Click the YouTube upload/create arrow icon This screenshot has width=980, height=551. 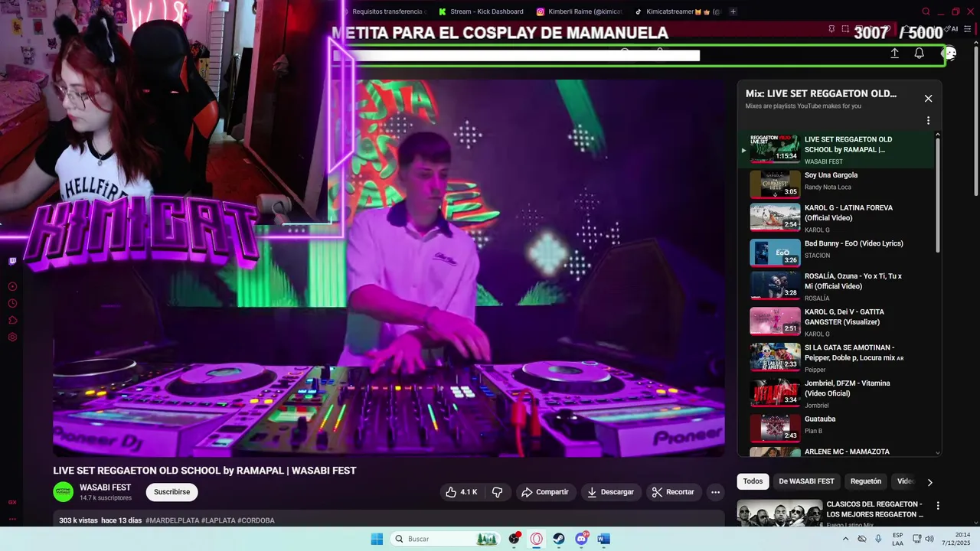point(894,53)
